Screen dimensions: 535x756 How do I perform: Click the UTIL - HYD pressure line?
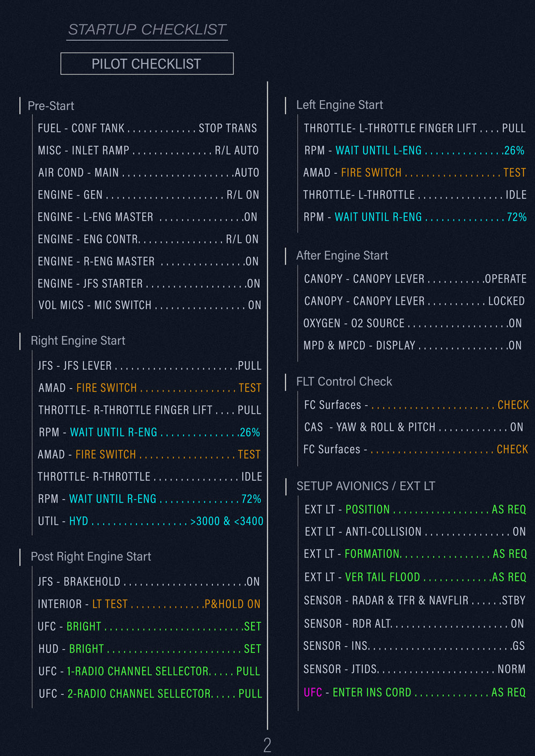pyautogui.click(x=150, y=521)
